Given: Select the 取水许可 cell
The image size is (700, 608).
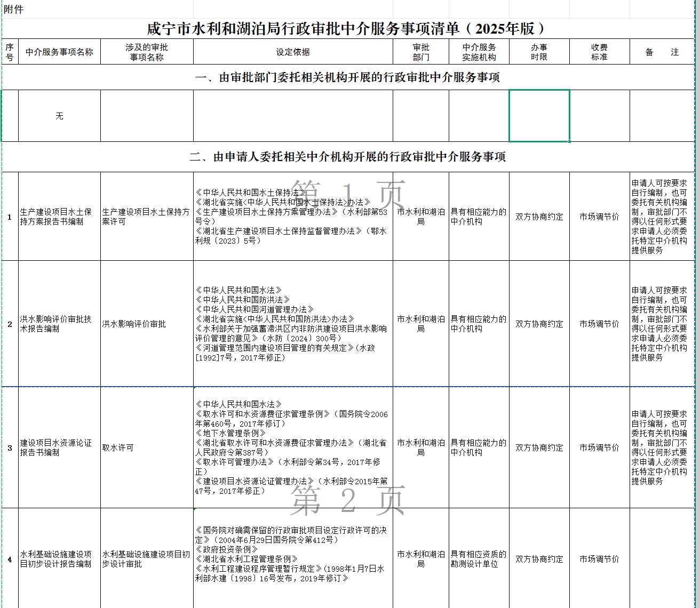Looking at the screenshot, I should (x=147, y=447).
